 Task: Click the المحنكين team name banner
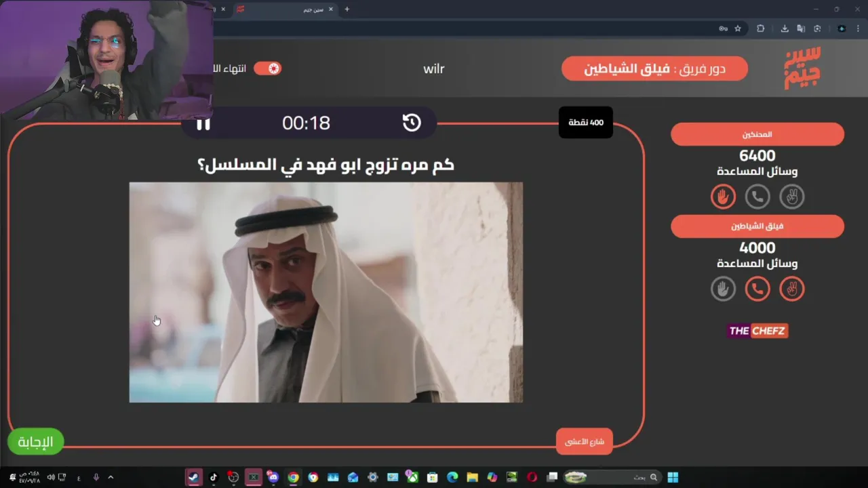tap(757, 134)
